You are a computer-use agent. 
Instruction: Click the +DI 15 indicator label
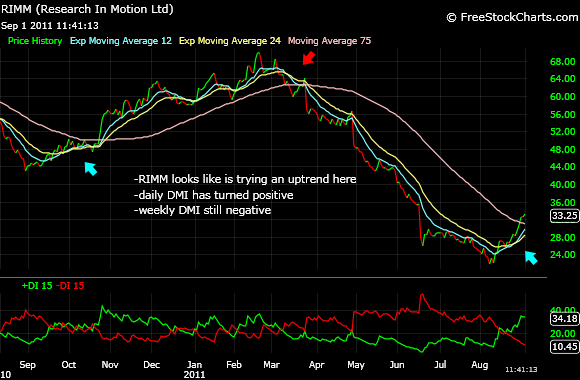(x=37, y=286)
